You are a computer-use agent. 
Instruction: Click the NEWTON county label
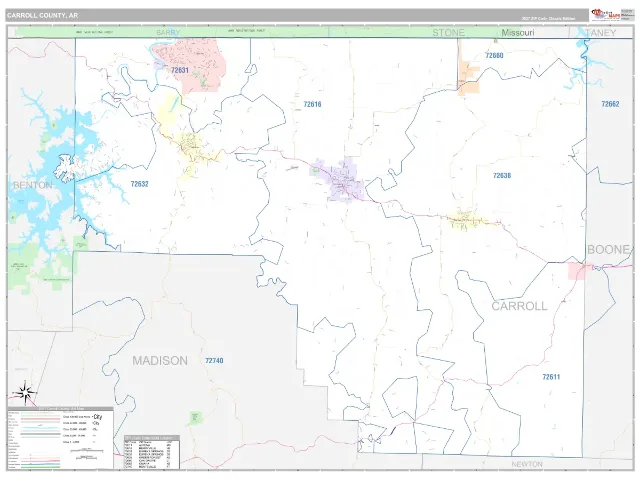pos(527,464)
